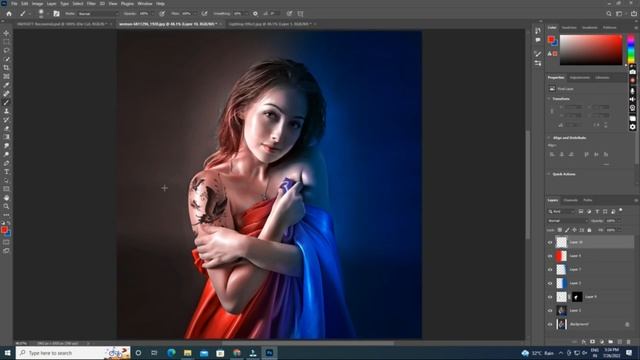This screenshot has height=360, width=640.
Task: Select the Pen tool
Action: (x=6, y=163)
